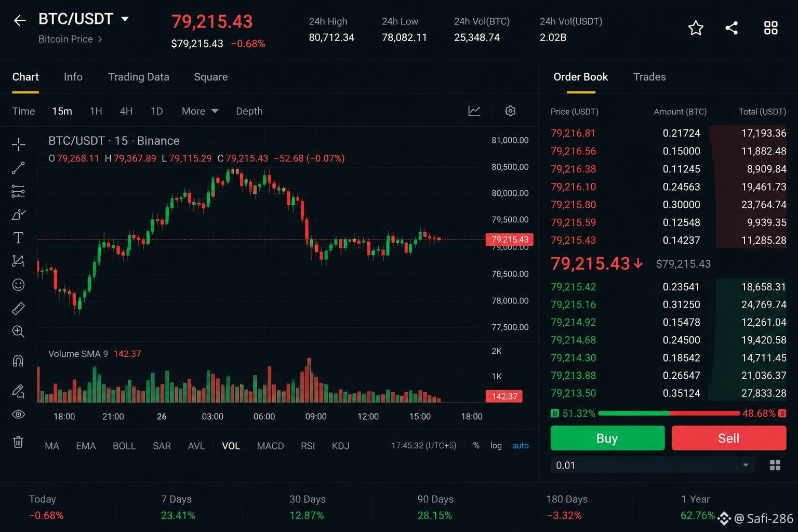Open the emoji sticker tool
The width and height of the screenshot is (798, 532).
[x=18, y=285]
